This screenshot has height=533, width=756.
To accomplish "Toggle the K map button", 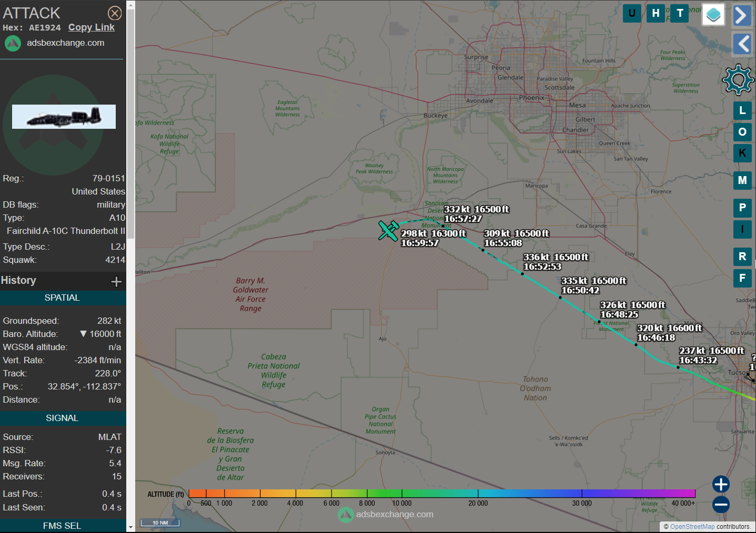I will coord(742,153).
